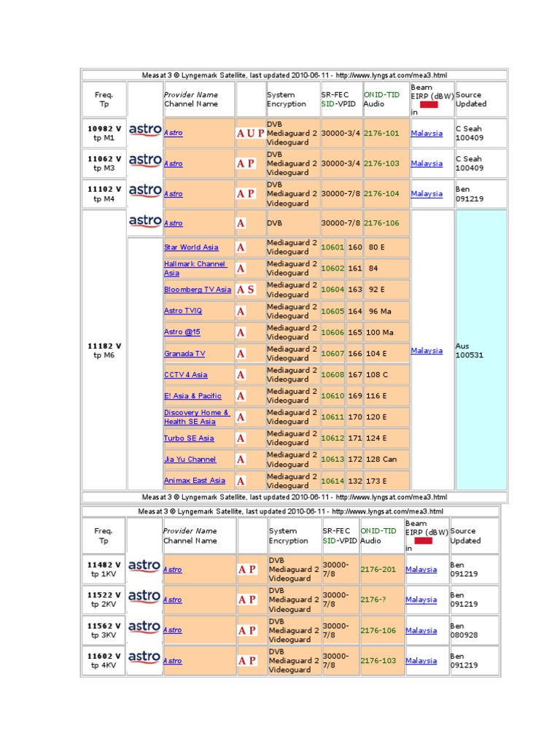
Task: Click the red A icon beside Animax East Asia
Action: (241, 481)
